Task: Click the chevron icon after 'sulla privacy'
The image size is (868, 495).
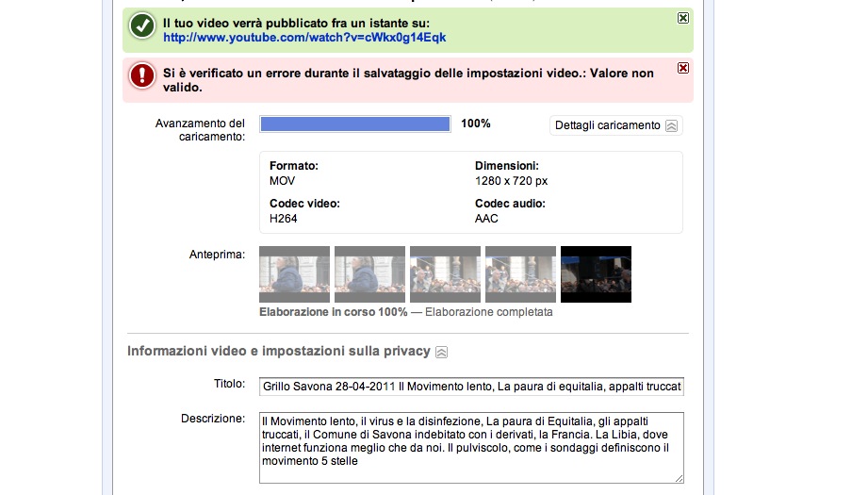Action: point(442,352)
